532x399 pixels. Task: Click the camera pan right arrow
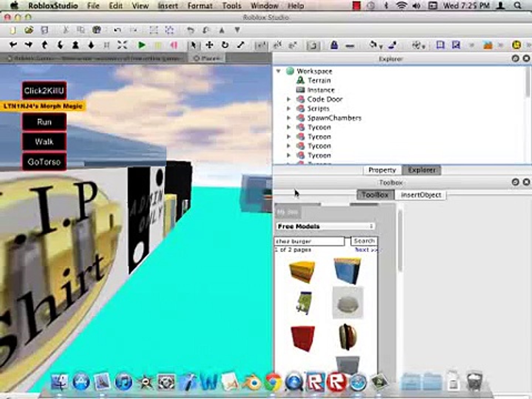(28, 45)
